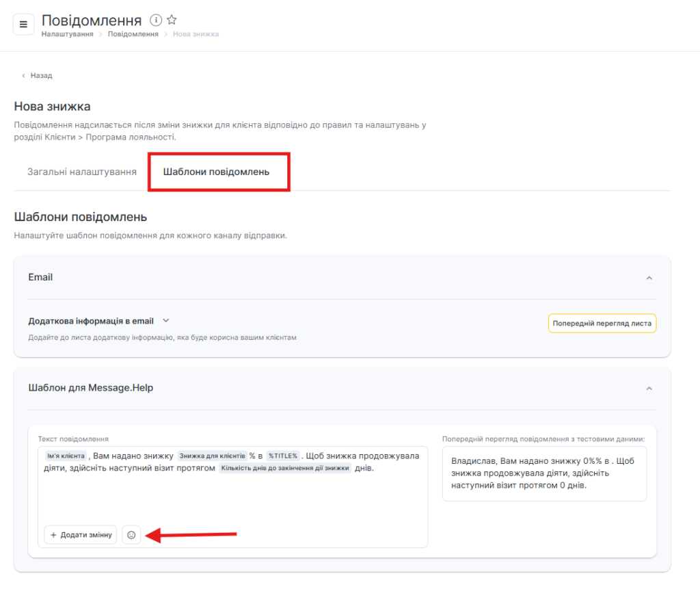Screen dimensions: 700x589
Task: Open Налаштування in the breadcrumb
Action: pyautogui.click(x=67, y=34)
